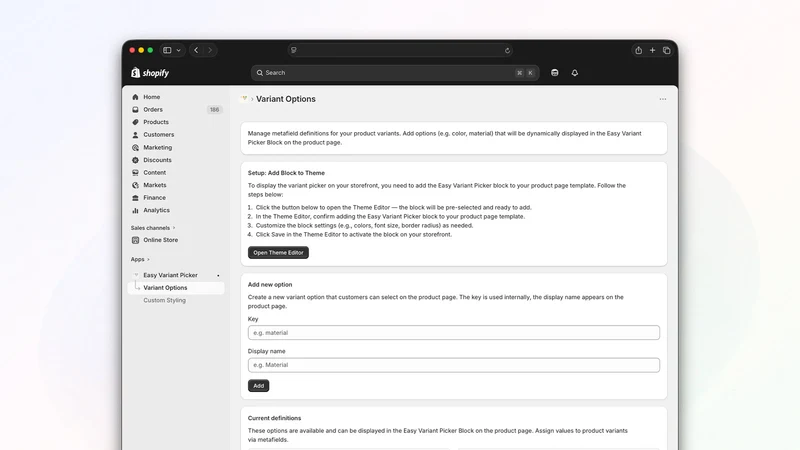Image resolution: width=800 pixels, height=450 pixels.
Task: Click the browser share icon
Action: pos(638,50)
